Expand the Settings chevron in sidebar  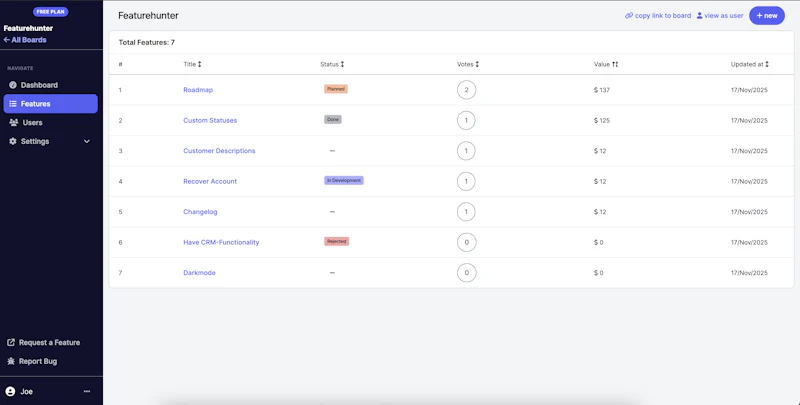coord(87,141)
